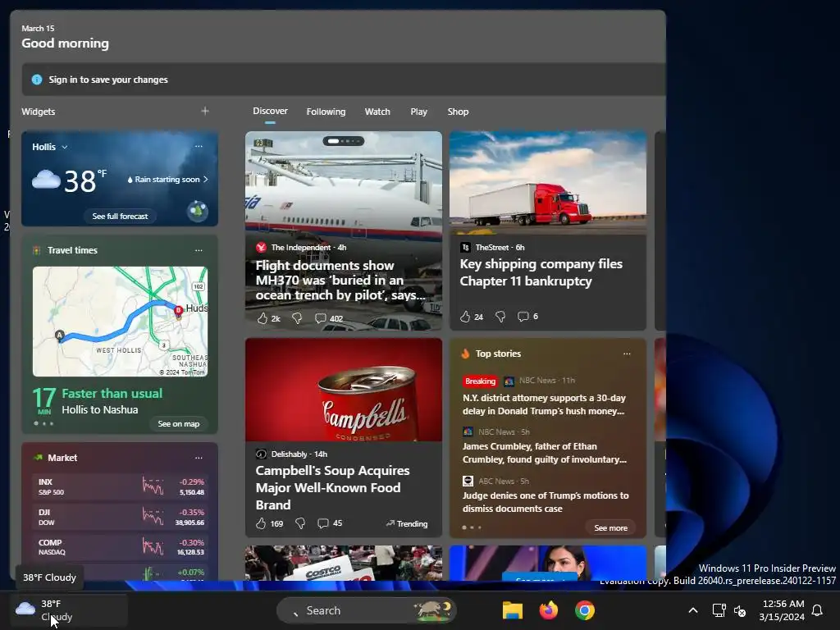
Task: Open File Explorer from the taskbar
Action: coord(512,610)
